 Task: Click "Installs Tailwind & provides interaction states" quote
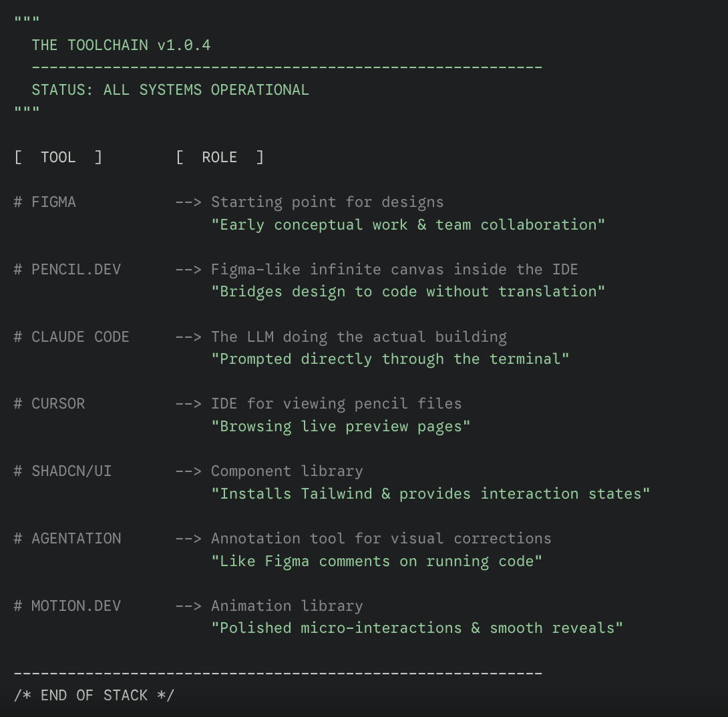[x=431, y=494]
